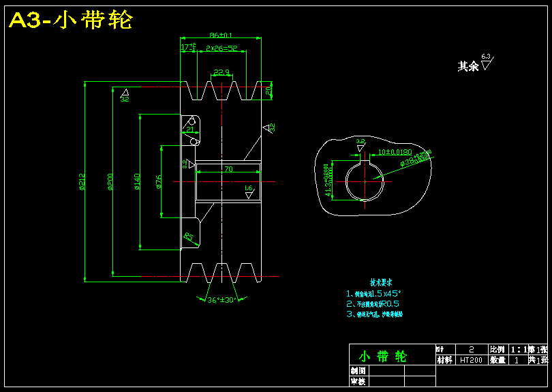552x392 pixels.
Task: Click the 3.2 roughness symbol on the pulley's right face
Action: [269, 128]
